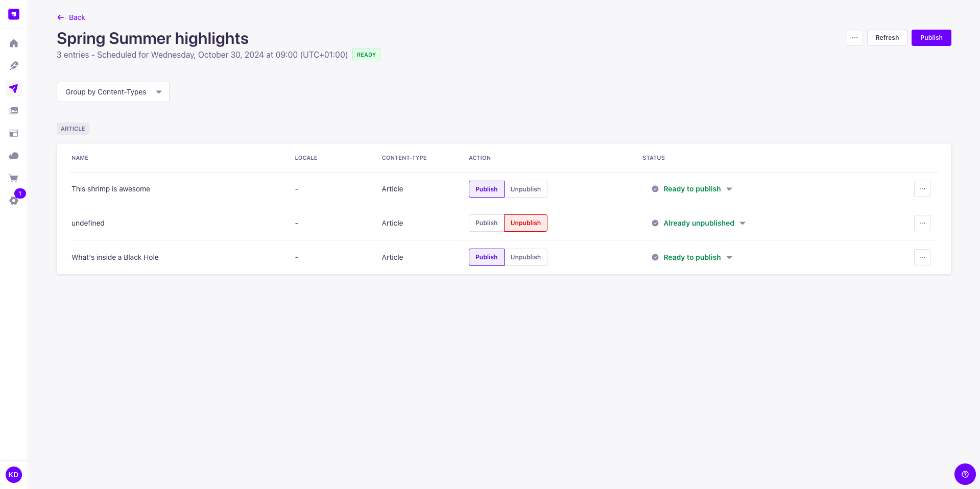The image size is (980, 489).
Task: Click the help question mark button
Action: click(x=965, y=474)
